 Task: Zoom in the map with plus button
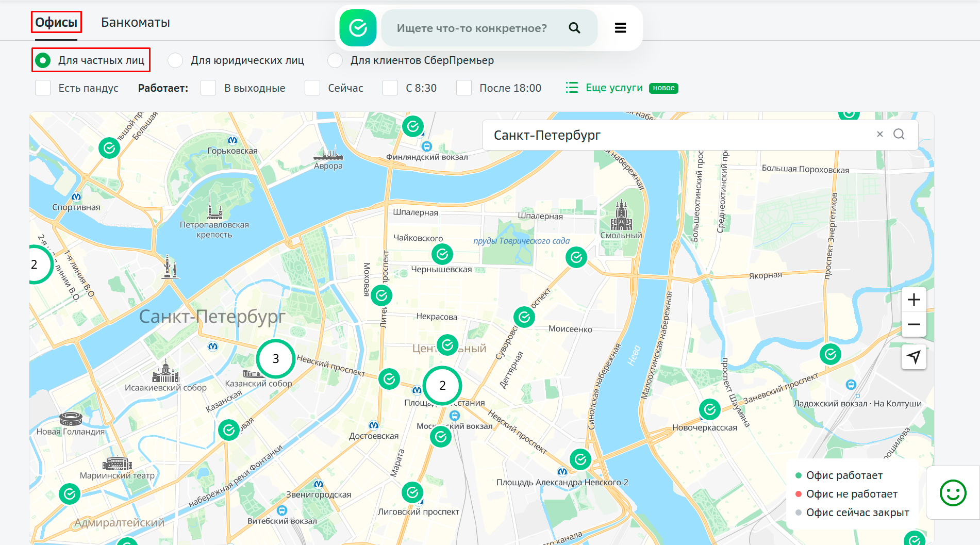pos(913,300)
